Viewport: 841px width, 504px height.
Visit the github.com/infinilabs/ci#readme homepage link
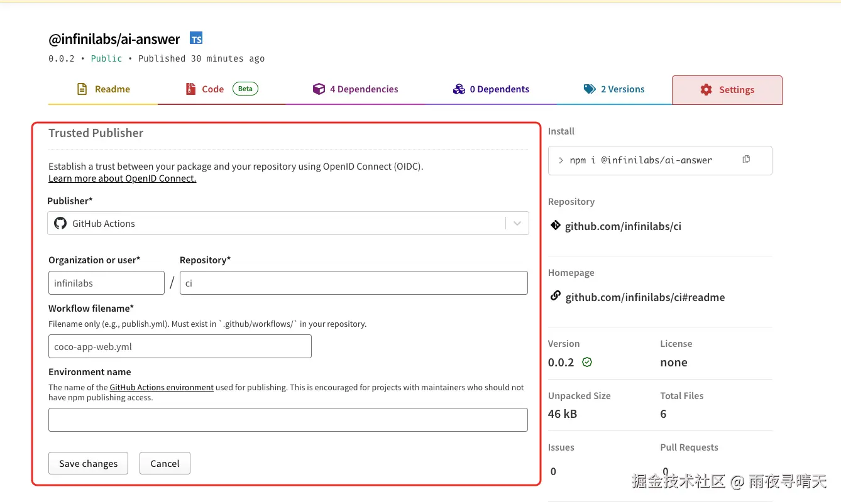point(645,297)
